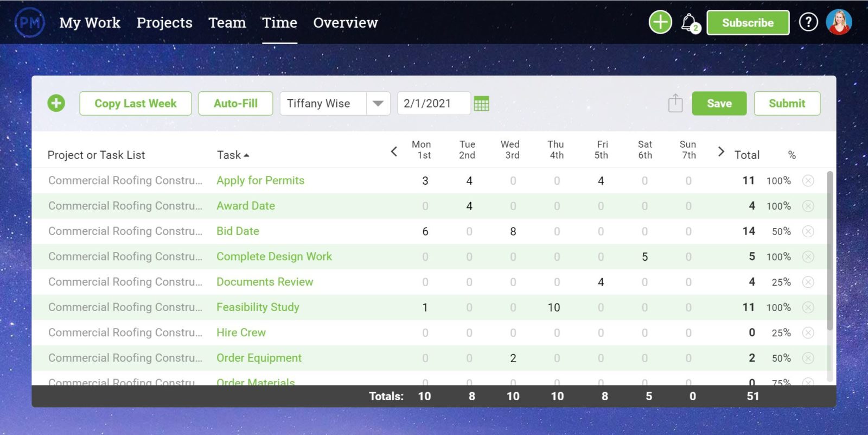Switch to the My Work tab
868x435 pixels.
(90, 23)
